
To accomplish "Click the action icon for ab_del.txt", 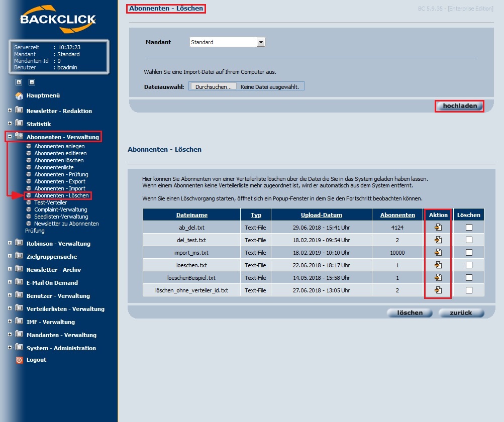I will click(x=438, y=227).
